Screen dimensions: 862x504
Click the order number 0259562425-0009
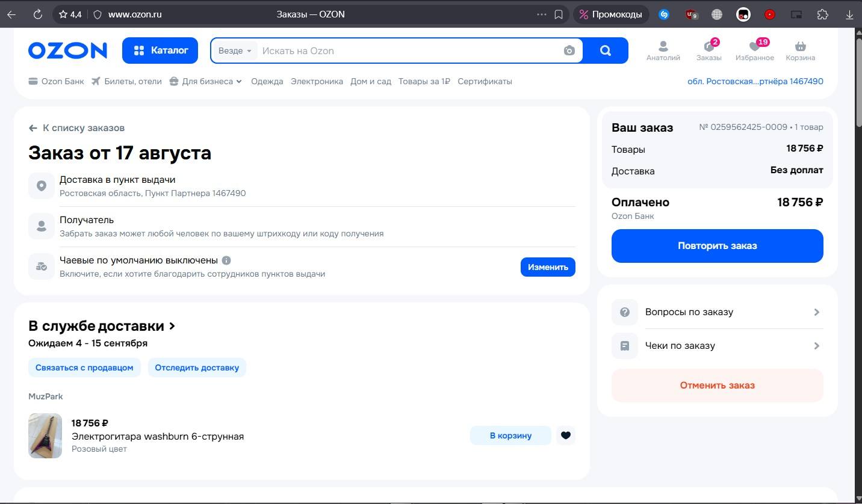pos(743,127)
